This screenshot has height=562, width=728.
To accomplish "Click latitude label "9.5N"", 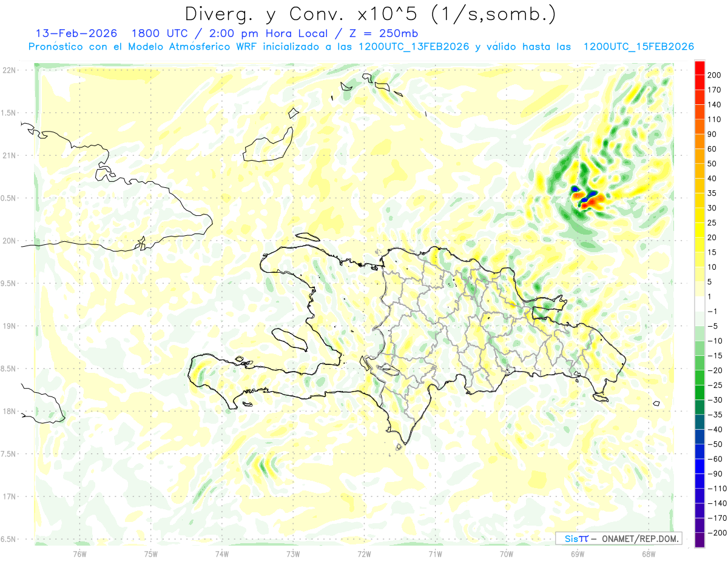I will pyautogui.click(x=8, y=283).
